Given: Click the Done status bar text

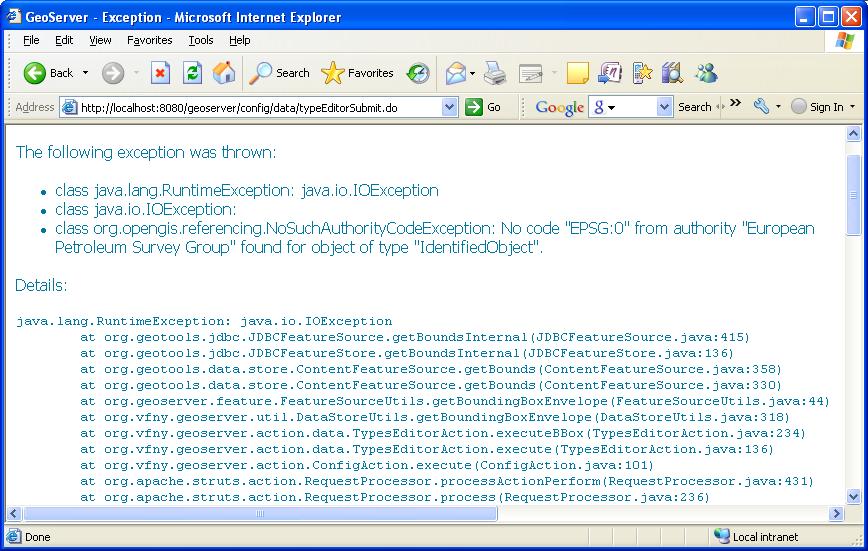Looking at the screenshot, I should [38, 537].
